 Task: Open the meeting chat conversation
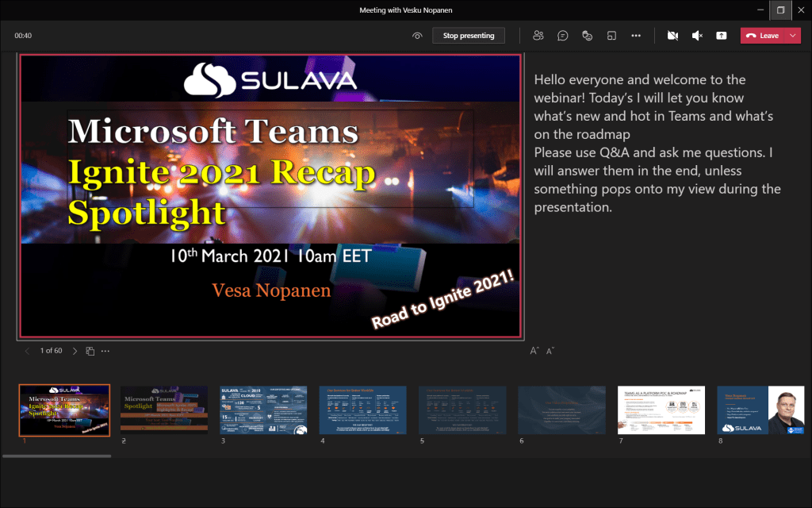(x=563, y=36)
